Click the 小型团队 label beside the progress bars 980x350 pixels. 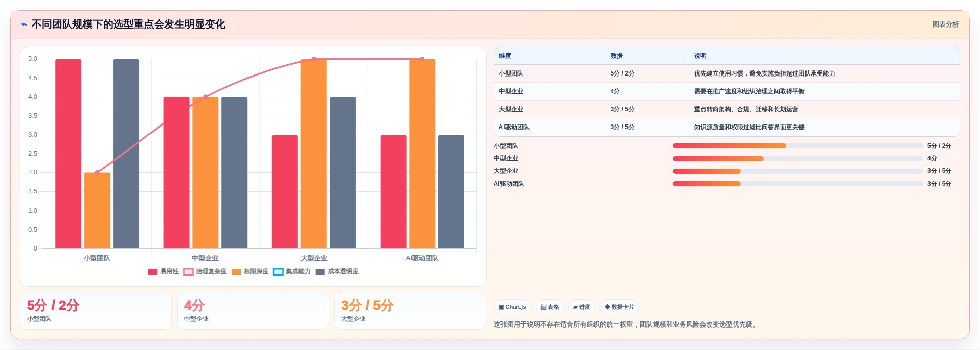point(506,146)
